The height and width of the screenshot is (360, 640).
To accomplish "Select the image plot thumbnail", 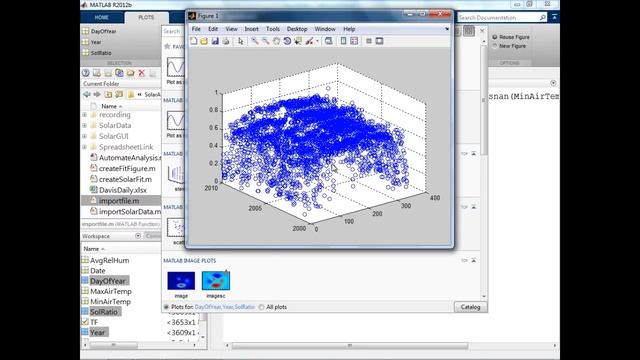I will pyautogui.click(x=181, y=281).
